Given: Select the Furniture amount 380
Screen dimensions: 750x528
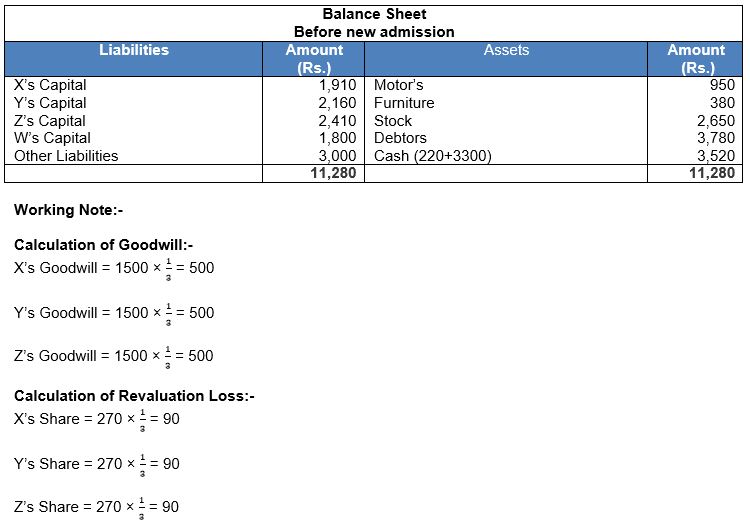Looking at the screenshot, I should click(x=721, y=103).
